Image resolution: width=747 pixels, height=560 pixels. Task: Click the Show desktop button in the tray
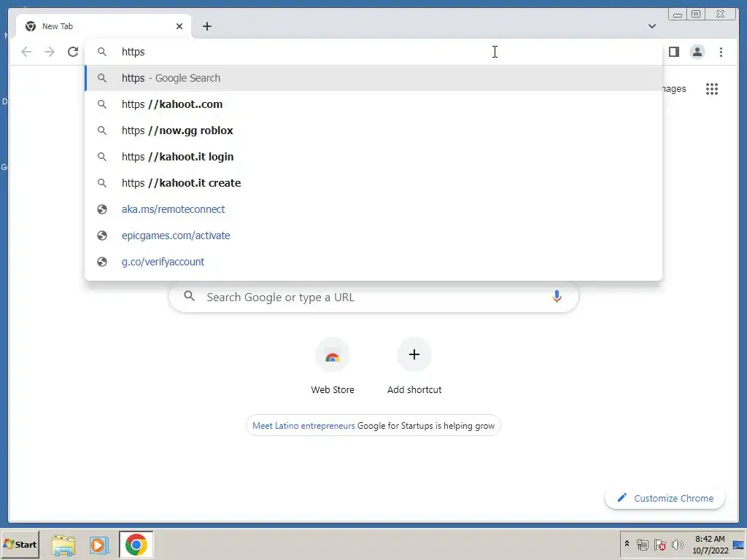[x=740, y=544]
